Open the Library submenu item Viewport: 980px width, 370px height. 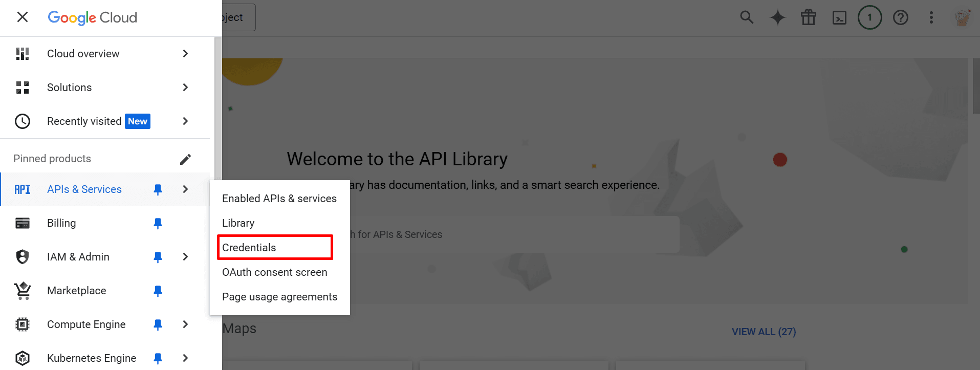coord(279,223)
